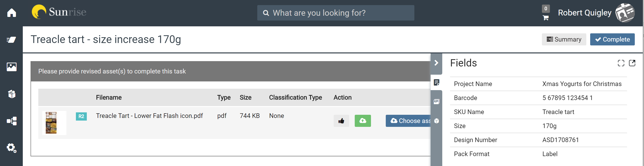Switch to the Fields notes tab

coord(436,82)
